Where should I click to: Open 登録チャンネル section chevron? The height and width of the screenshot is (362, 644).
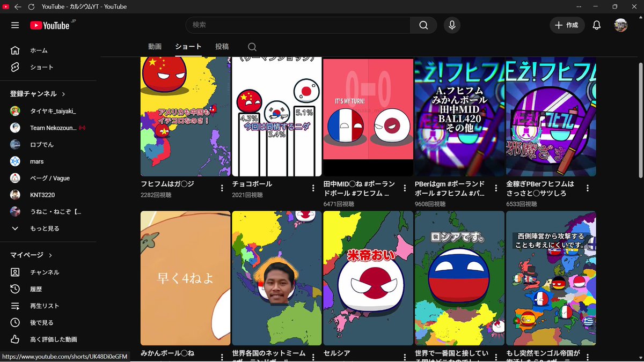click(63, 94)
